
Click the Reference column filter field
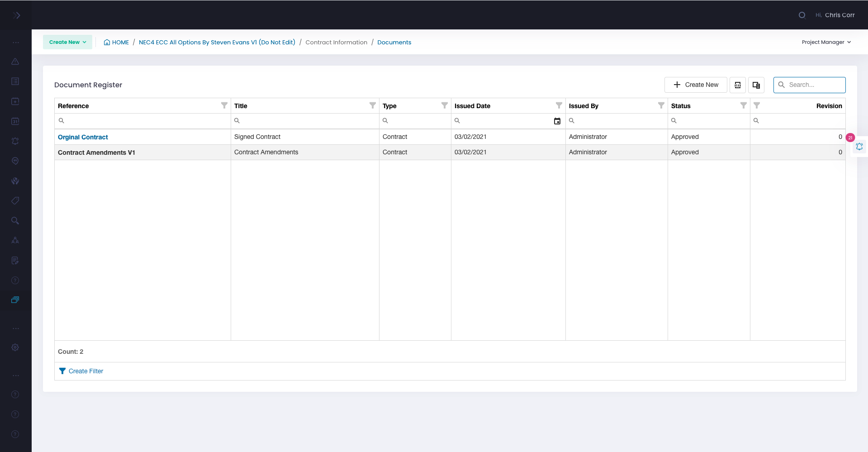tap(142, 121)
